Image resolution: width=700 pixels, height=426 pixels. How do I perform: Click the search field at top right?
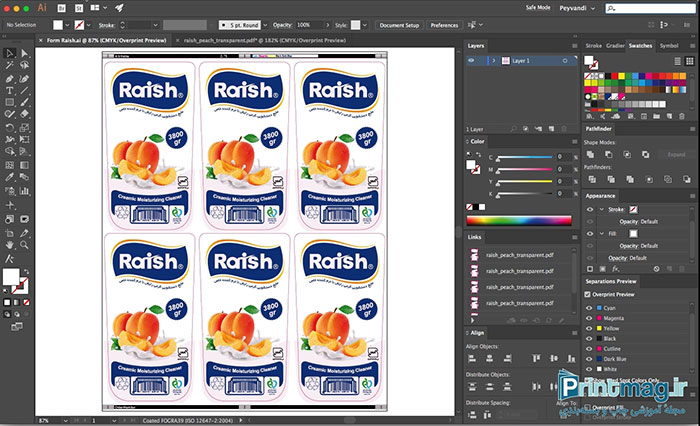(x=650, y=8)
